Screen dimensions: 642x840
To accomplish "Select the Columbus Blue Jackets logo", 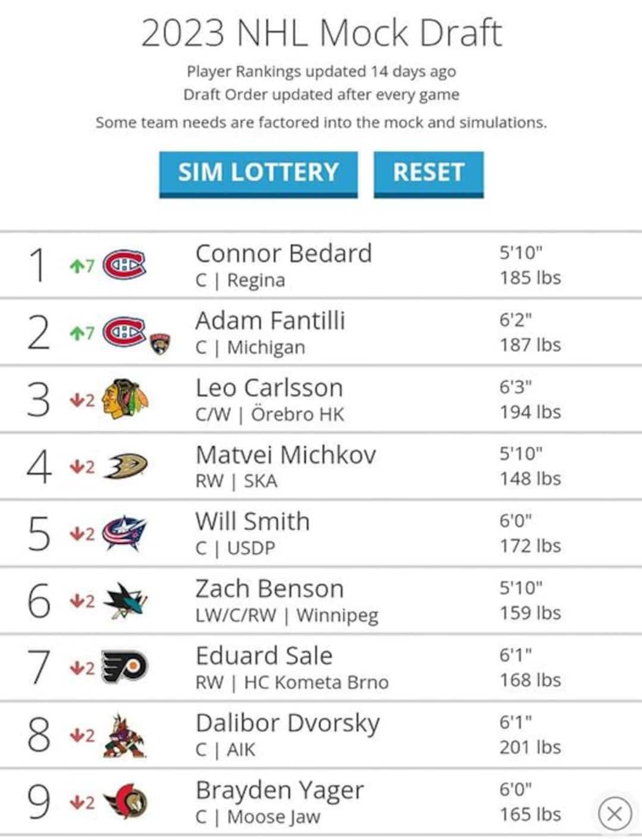I will pos(124,533).
